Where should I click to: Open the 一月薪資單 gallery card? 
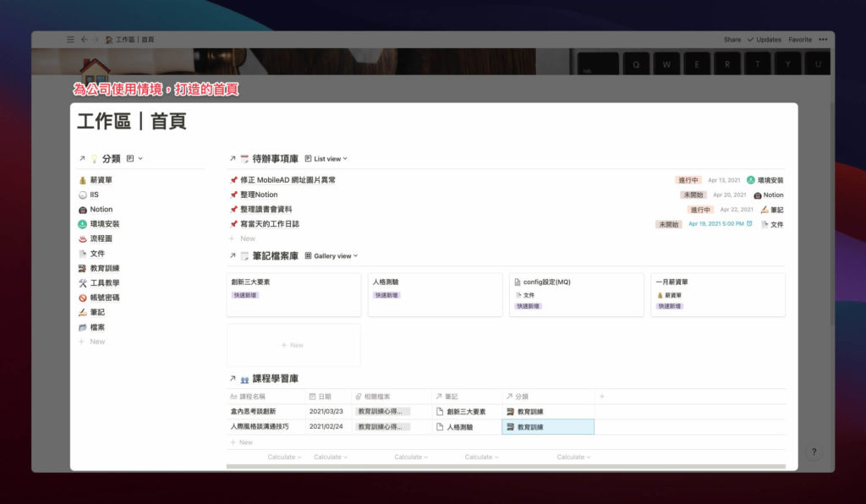[718, 295]
